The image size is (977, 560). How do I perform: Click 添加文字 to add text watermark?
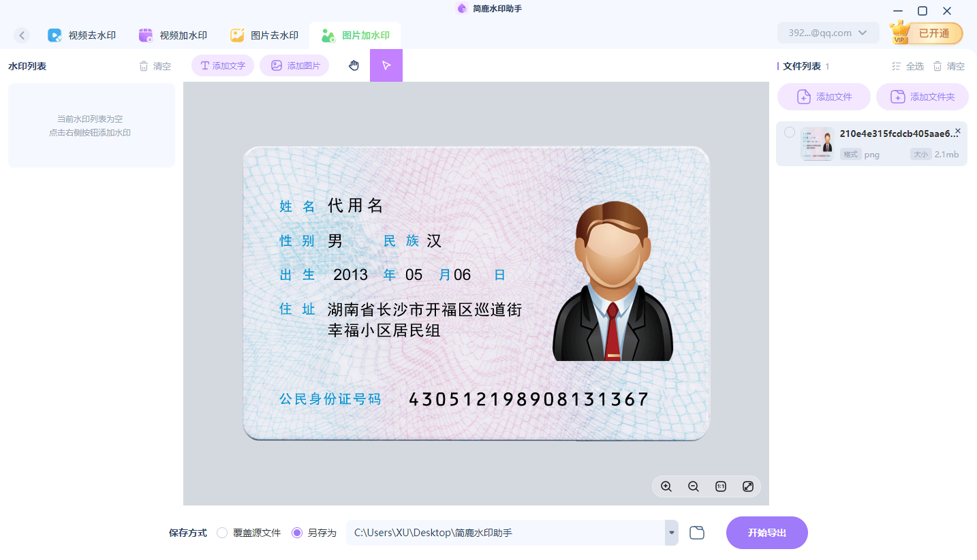pyautogui.click(x=223, y=65)
